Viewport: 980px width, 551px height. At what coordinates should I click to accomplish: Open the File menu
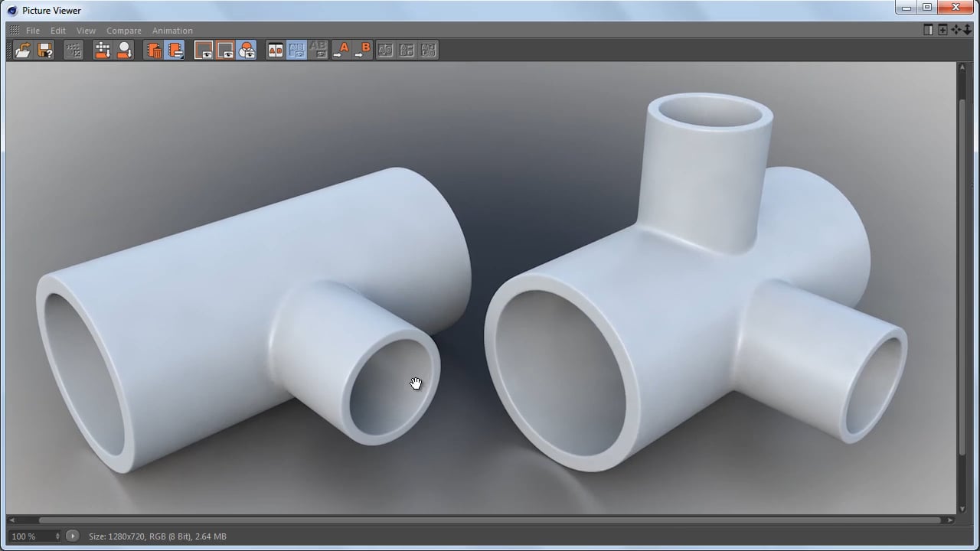(33, 31)
